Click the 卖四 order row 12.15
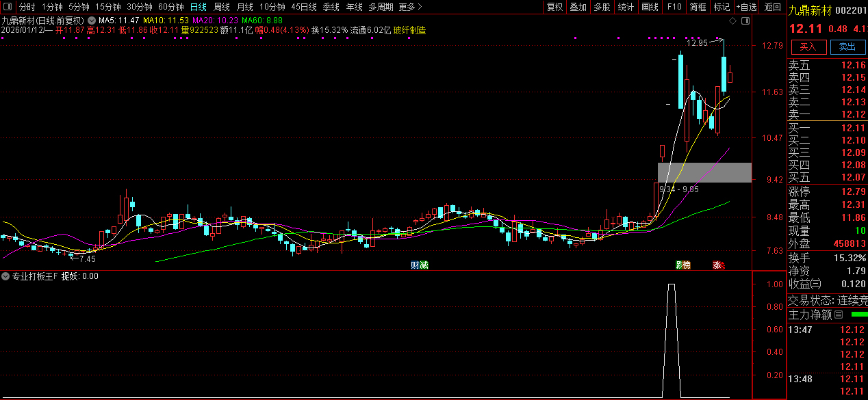Viewport: 868px width, 400px height. [827, 78]
